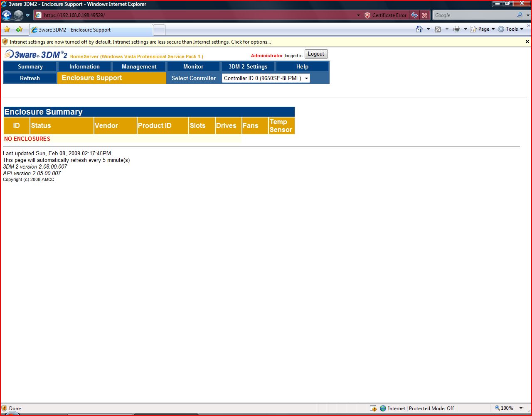532x416 pixels.
Task: Select the 3ware 3DM2 Enclosure Support tab
Action: 91,30
